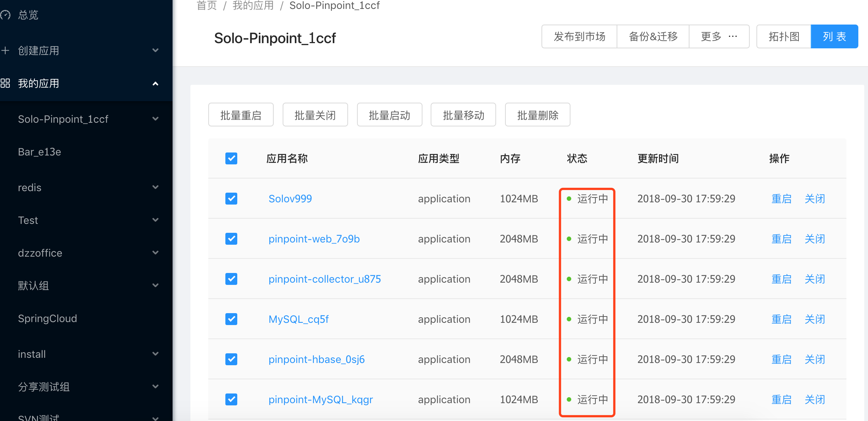Go to 我的应用 in the breadcrumb

(253, 5)
